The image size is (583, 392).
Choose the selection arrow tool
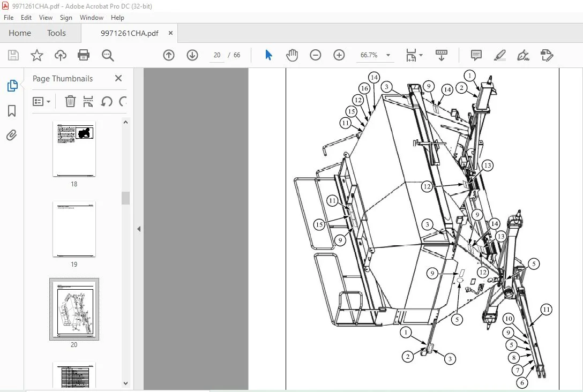(x=268, y=55)
